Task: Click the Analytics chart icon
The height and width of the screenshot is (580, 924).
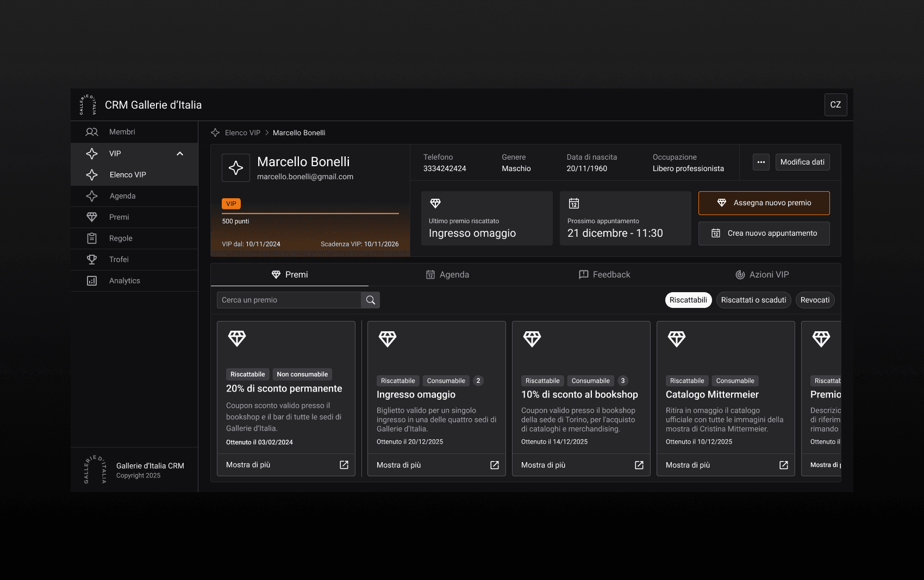Action: pyautogui.click(x=92, y=281)
